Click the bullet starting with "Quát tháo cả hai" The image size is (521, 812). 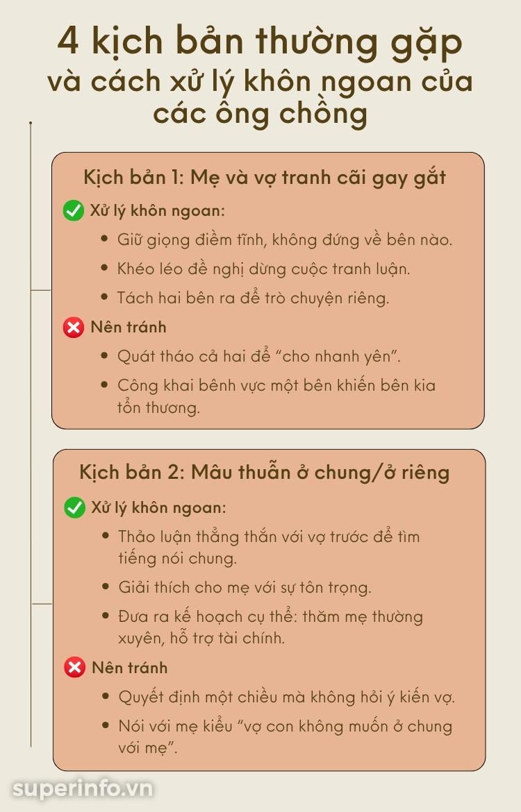[x=259, y=356]
